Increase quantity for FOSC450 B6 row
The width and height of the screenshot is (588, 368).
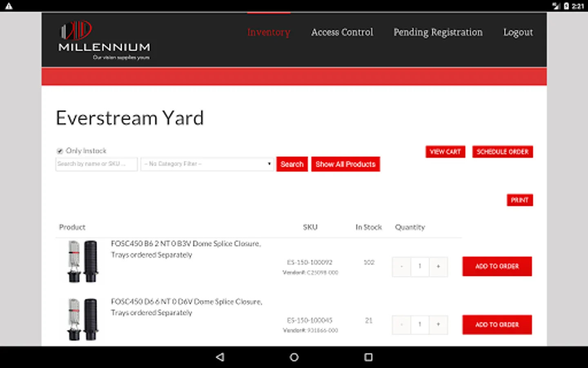[x=438, y=267]
